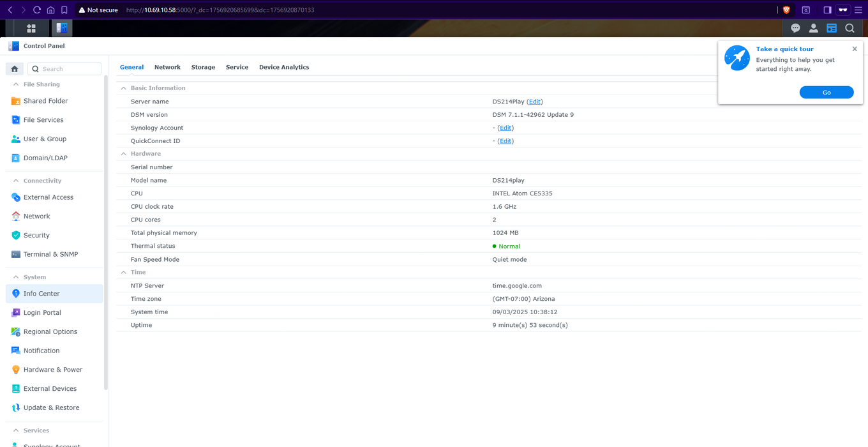
Task: Close the quick tour popup
Action: [855, 49]
